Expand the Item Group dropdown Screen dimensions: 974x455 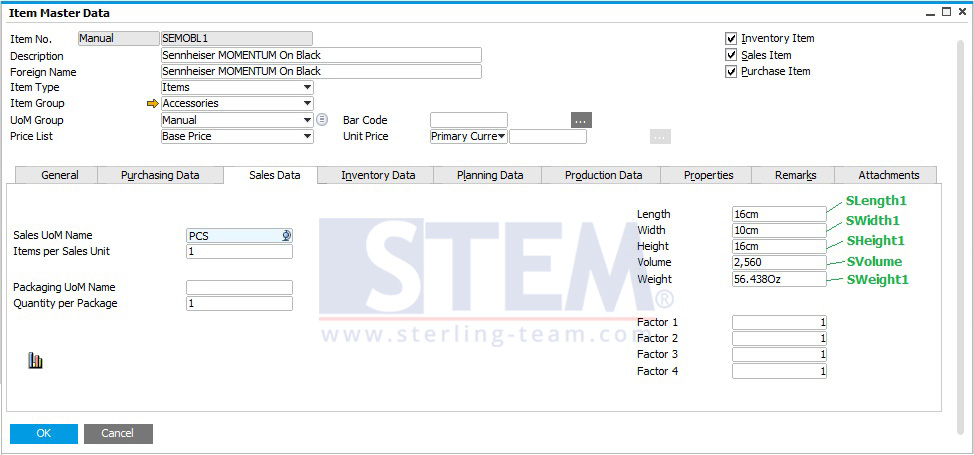coord(307,104)
